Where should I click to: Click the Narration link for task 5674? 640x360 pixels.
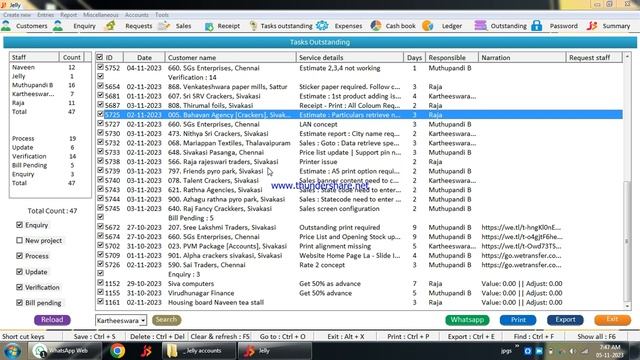click(x=521, y=237)
